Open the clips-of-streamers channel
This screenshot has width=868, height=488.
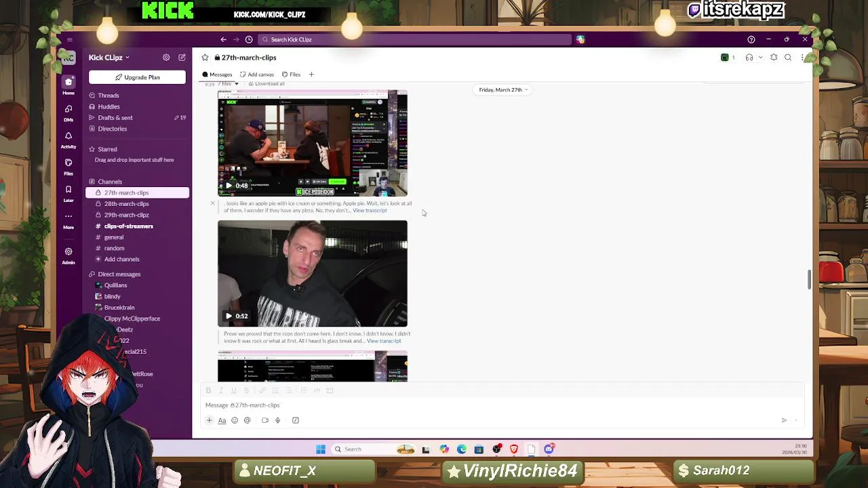[x=128, y=226]
